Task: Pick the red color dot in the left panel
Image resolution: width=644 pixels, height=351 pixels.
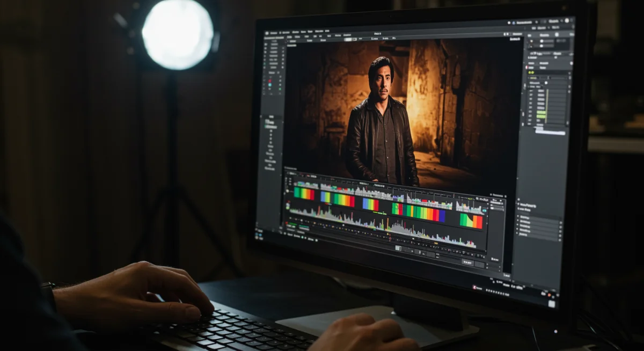Action: pyautogui.click(x=271, y=82)
